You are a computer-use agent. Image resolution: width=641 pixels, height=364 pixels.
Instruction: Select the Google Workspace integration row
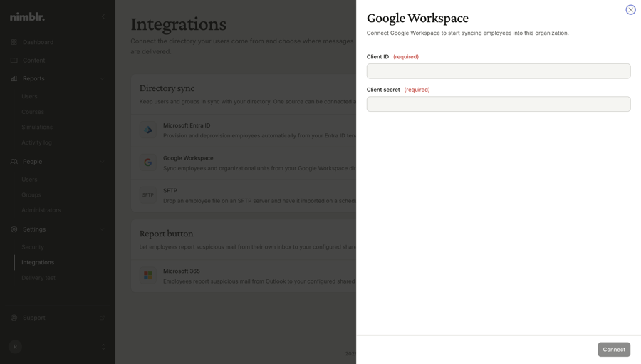[244, 163]
